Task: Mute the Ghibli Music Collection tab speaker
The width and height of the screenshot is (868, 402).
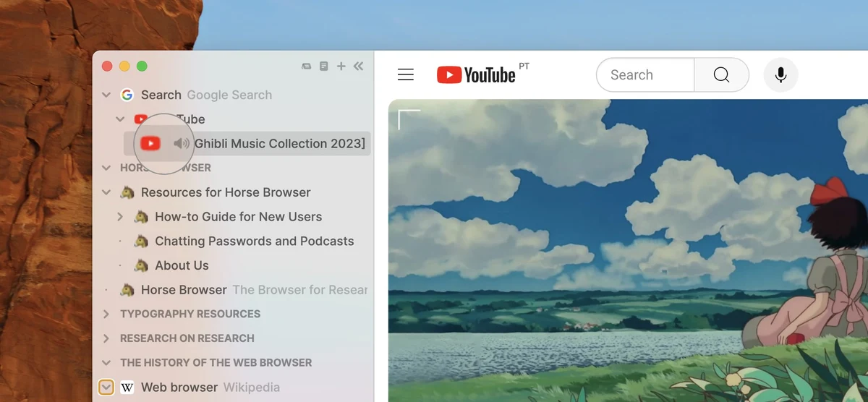Action: 182,143
